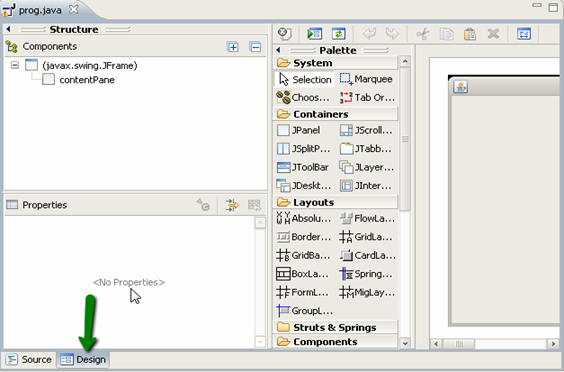This screenshot has height=372, width=564.
Task: Toggle advanced properties icon in Properties header
Action: coord(232,205)
